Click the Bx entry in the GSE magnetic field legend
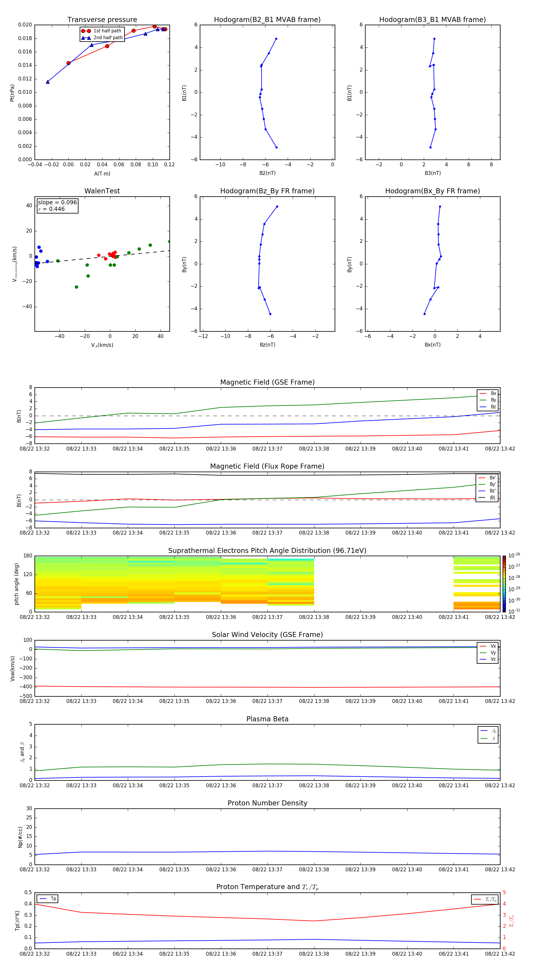Viewport: 535px width, 980px height. pyautogui.click(x=488, y=393)
